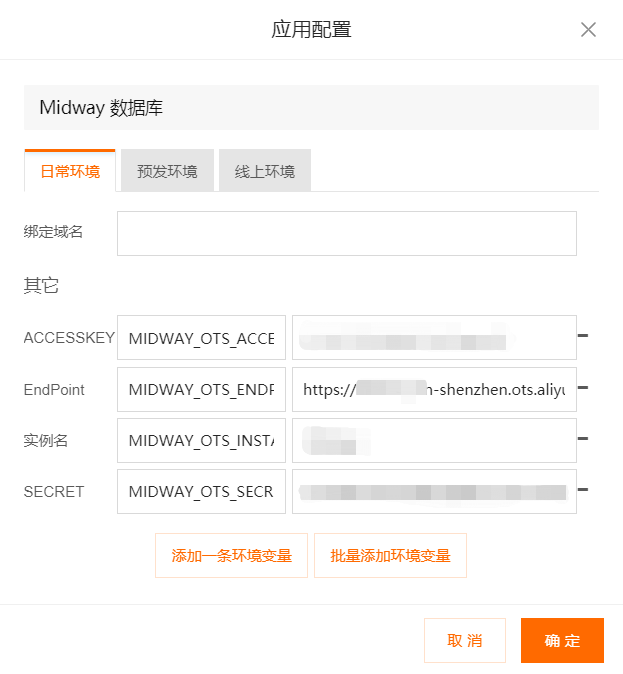Open the 预发环境 tab
623x674 pixels.
pos(167,171)
